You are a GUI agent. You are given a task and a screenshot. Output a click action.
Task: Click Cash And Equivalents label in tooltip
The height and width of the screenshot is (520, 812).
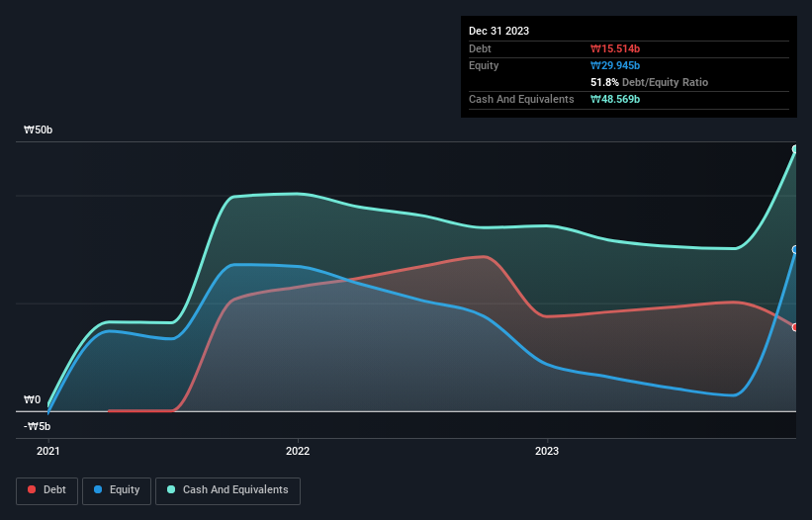(521, 99)
